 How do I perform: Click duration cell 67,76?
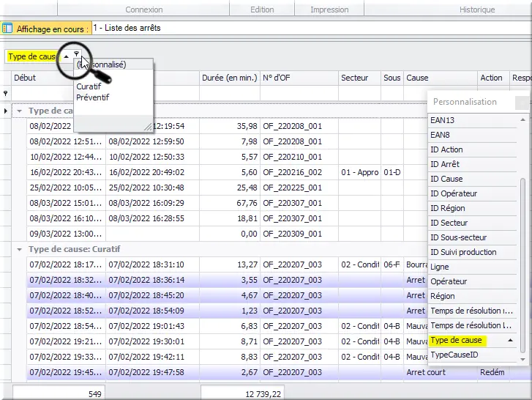[x=230, y=203]
